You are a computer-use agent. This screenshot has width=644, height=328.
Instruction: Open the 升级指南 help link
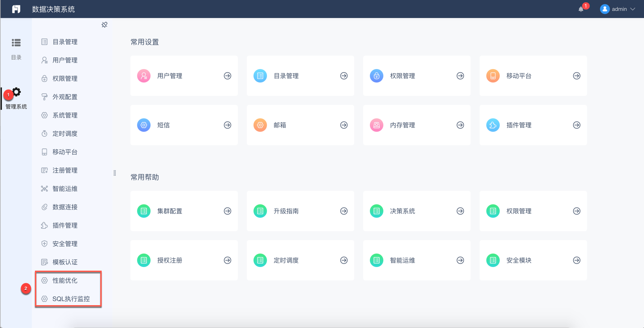tap(286, 211)
